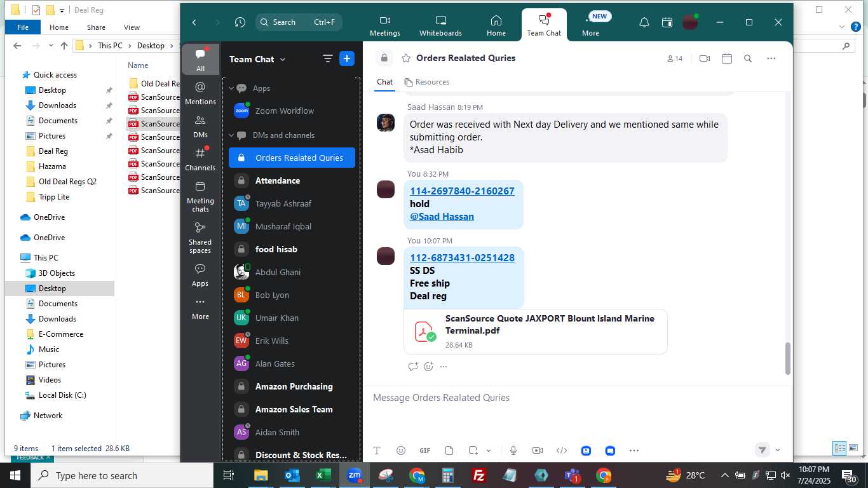Start a video meeting from channel header
The width and height of the screenshot is (868, 488).
tap(704, 58)
